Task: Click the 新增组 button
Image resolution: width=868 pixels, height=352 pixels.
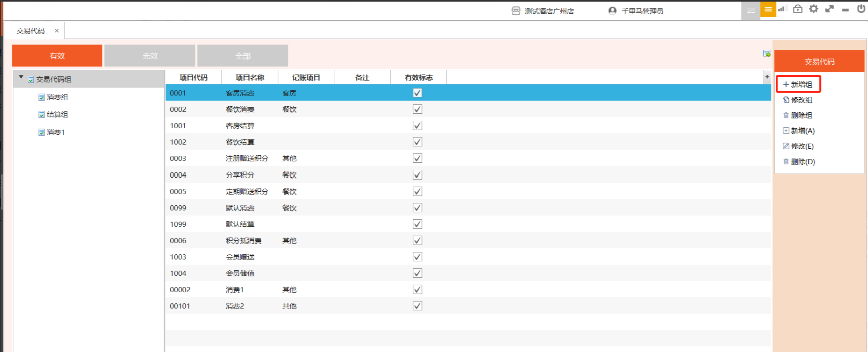Action: pos(798,84)
